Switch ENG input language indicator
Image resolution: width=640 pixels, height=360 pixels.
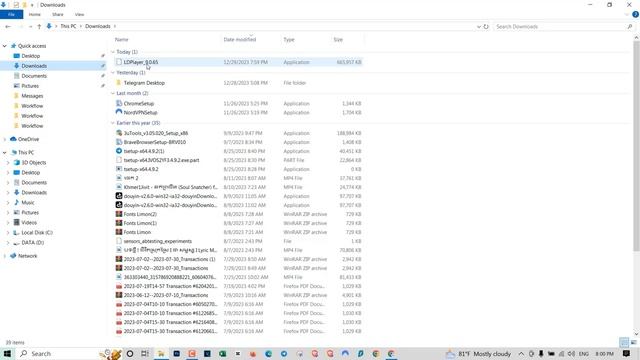pos(584,353)
